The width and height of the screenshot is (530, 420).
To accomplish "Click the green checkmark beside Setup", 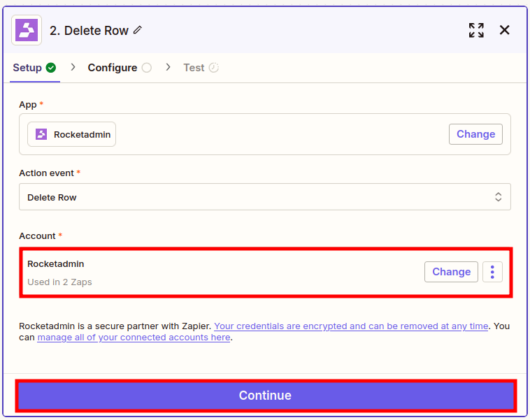I will click(x=50, y=68).
